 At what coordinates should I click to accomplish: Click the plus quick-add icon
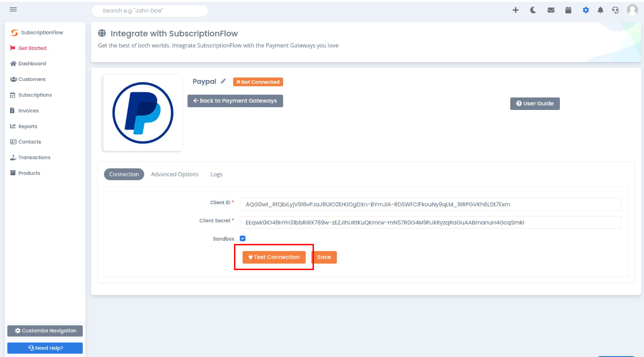pyautogui.click(x=516, y=10)
